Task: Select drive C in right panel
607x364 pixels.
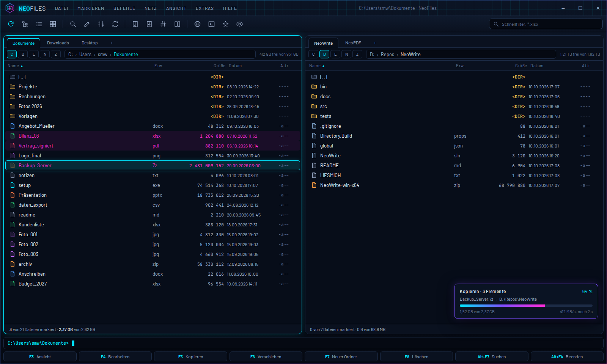Action: 313,54
